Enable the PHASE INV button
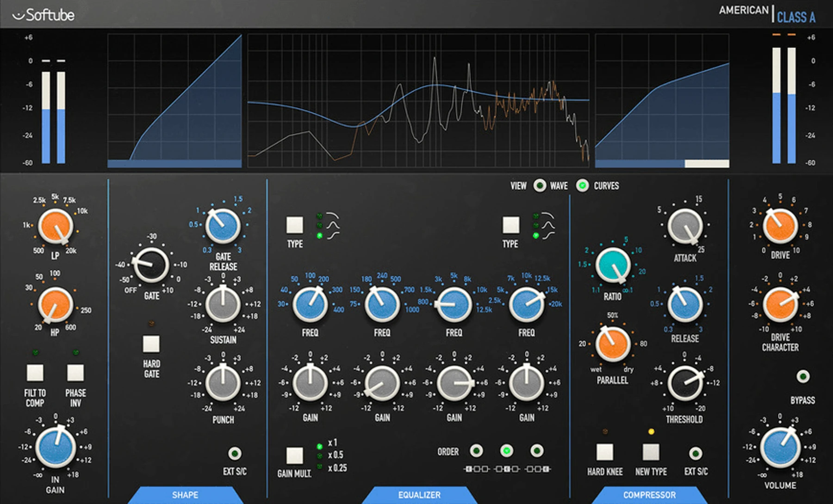 pos(75,373)
